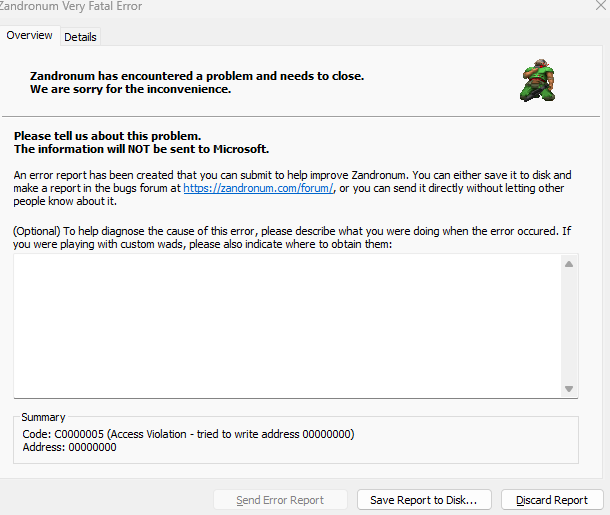
Task: Click the Address: 00000000 summary line
Action: pos(69,448)
